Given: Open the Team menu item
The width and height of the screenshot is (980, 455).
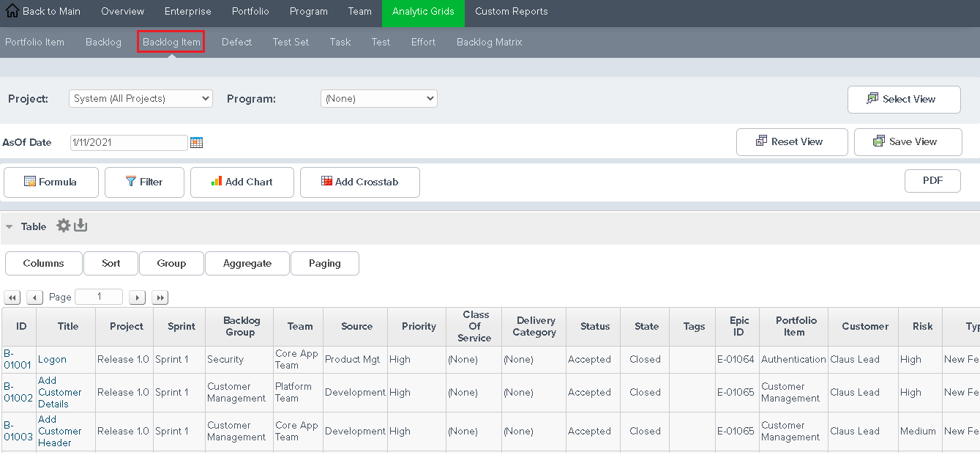Looking at the screenshot, I should point(360,12).
